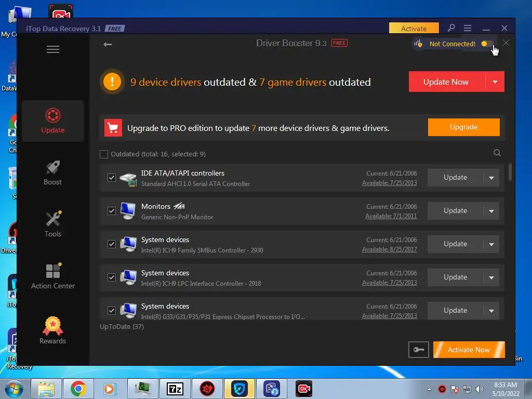Viewport: 532px width, 399px height.
Task: Open Available: 7/1/2011 link for Monitors
Action: tap(391, 216)
